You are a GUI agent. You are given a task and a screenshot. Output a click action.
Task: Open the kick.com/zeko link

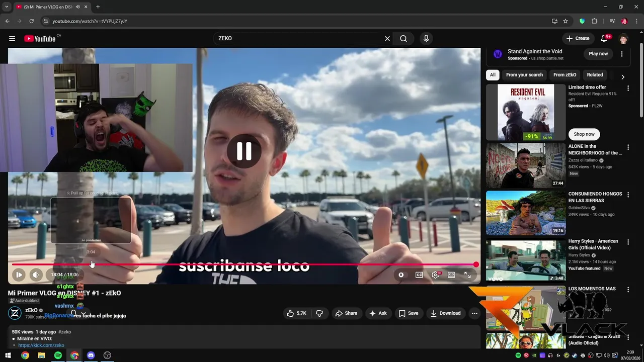41,345
